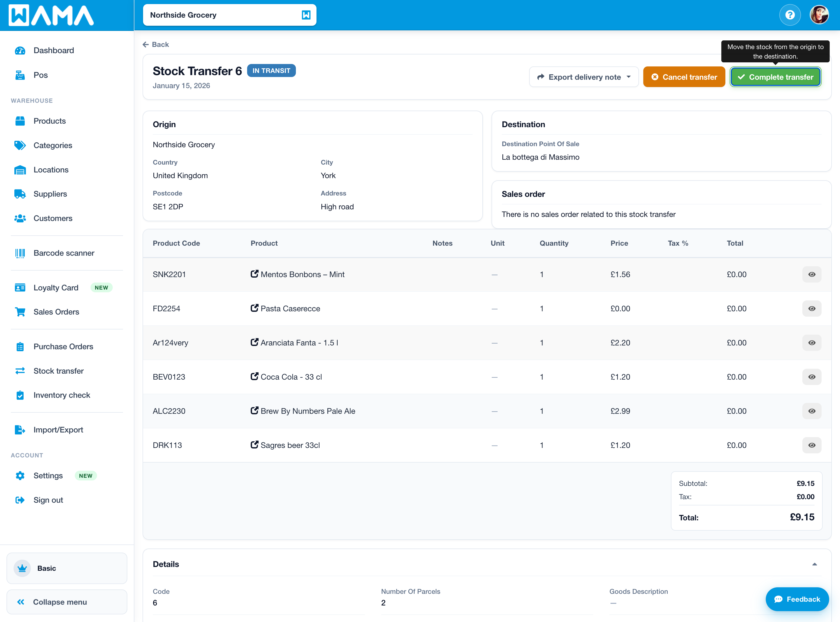View details for BEV0123 row eye icon

pos(812,377)
